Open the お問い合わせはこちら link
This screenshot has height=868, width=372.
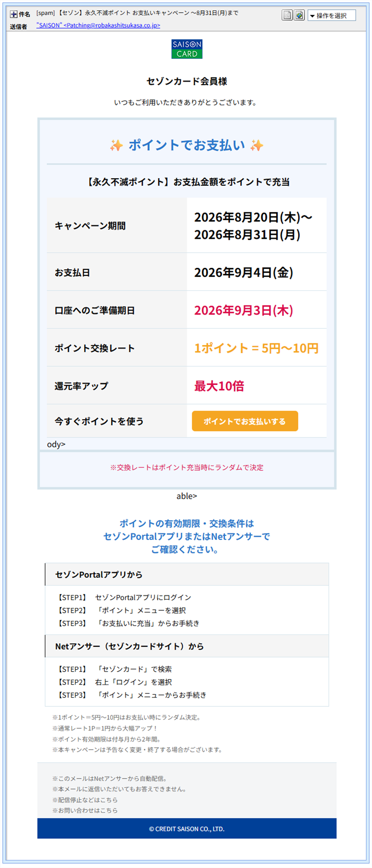tap(85, 810)
